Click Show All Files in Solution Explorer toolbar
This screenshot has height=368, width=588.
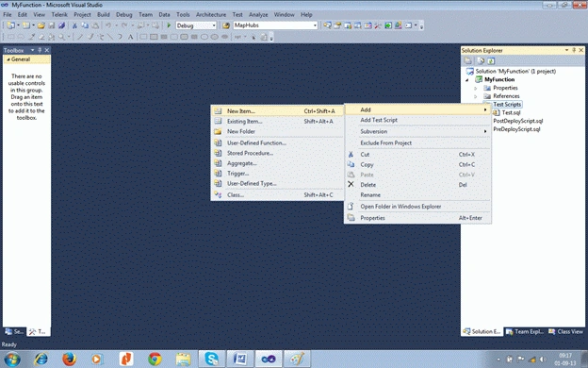click(x=481, y=60)
